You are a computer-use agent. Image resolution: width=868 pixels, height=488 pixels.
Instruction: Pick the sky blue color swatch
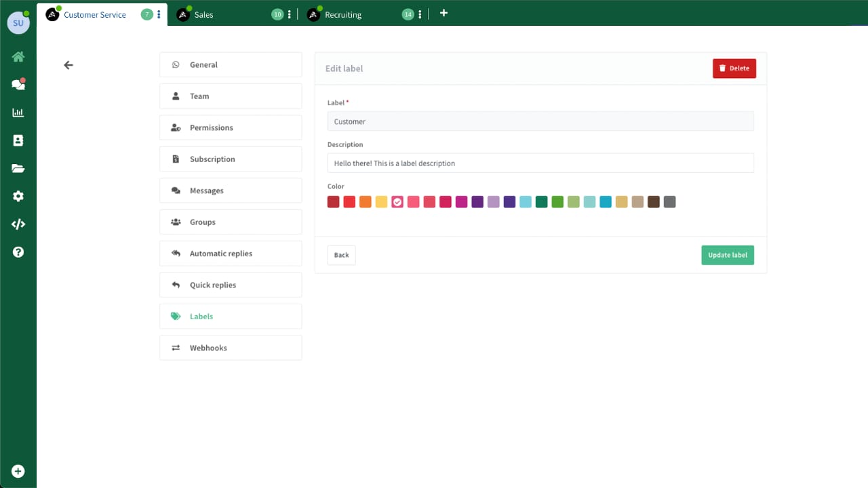526,201
